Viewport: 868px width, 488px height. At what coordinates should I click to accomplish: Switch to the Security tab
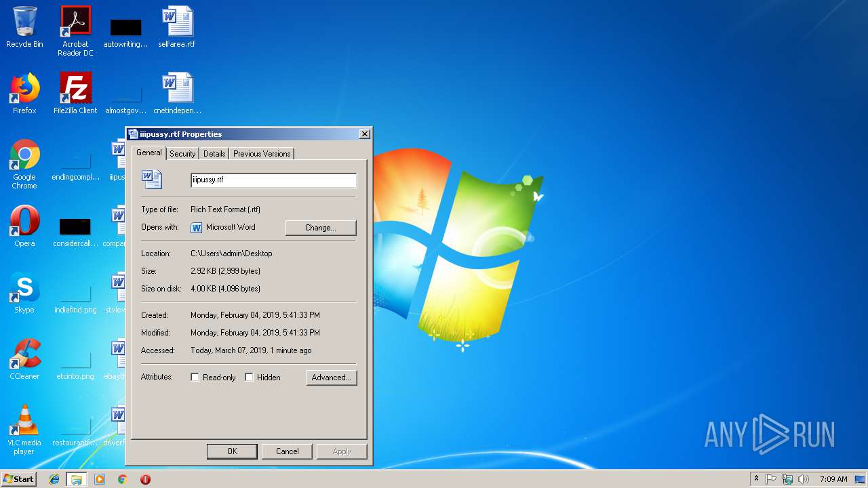[182, 154]
